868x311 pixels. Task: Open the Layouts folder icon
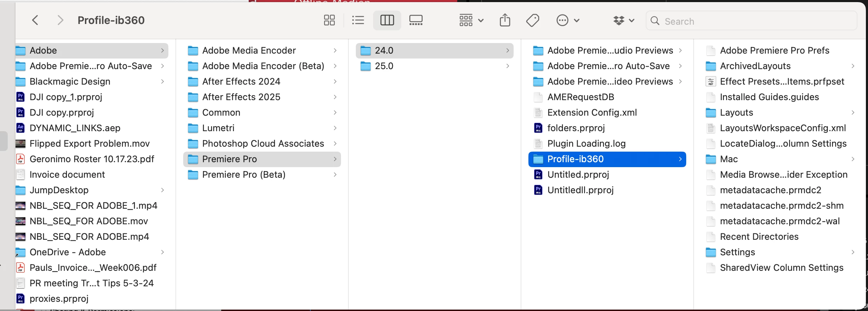711,112
